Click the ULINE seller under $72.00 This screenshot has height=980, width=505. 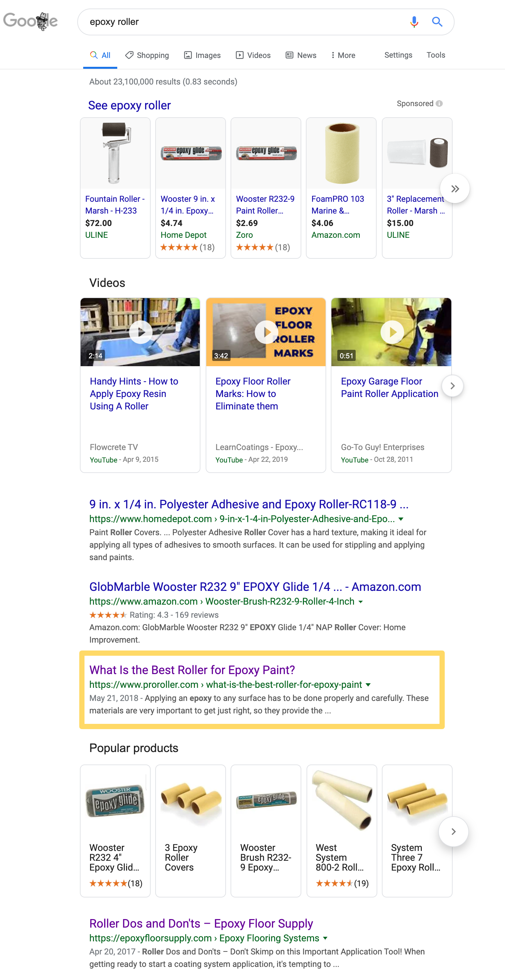pyautogui.click(x=97, y=235)
